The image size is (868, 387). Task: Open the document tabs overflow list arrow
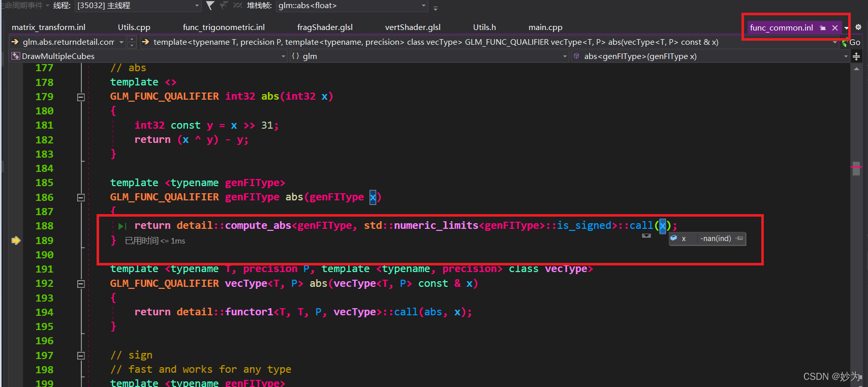(846, 28)
